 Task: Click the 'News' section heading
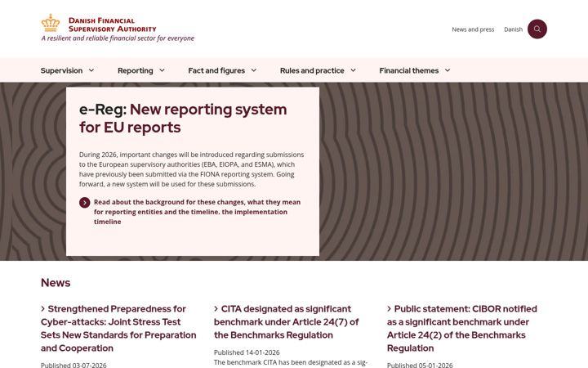56,282
